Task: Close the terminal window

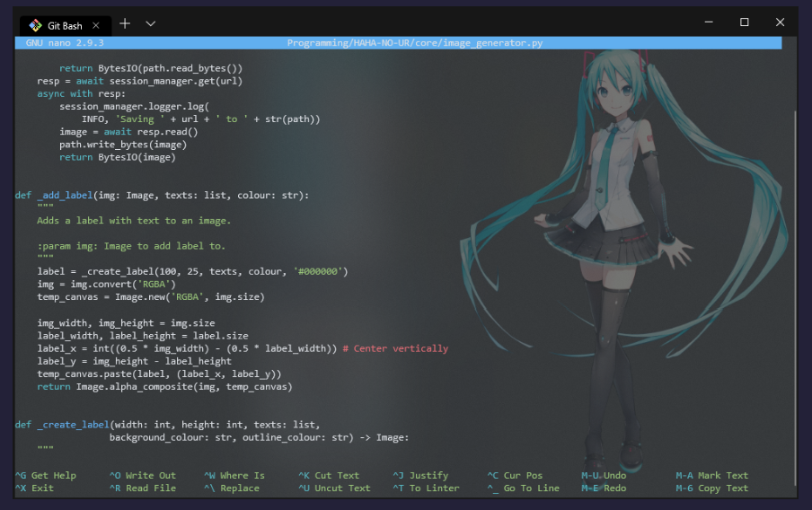Action: tap(780, 22)
